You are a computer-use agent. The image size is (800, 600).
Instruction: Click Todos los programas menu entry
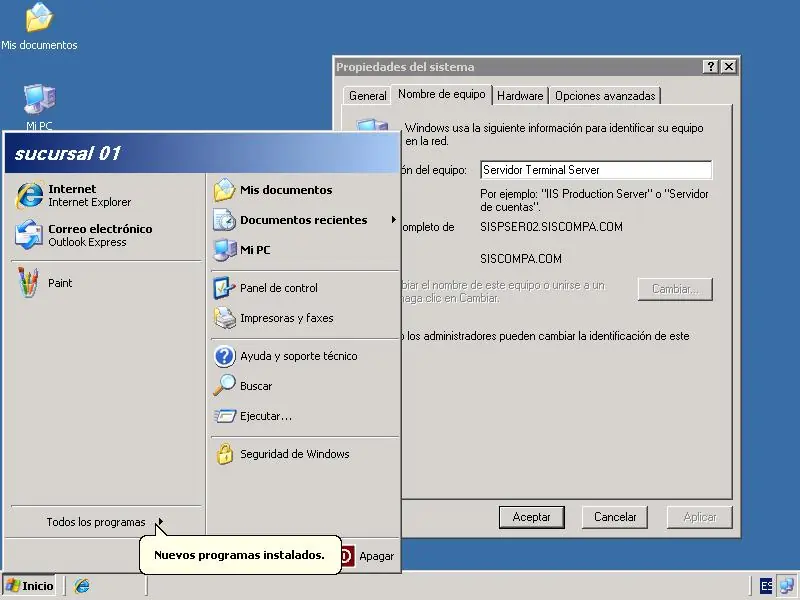tap(105, 522)
